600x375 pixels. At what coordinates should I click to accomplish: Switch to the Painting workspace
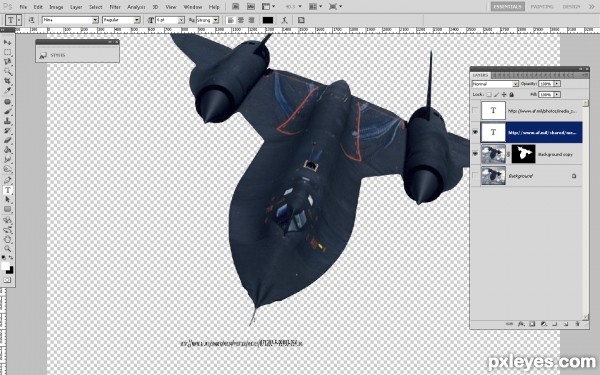tap(542, 7)
